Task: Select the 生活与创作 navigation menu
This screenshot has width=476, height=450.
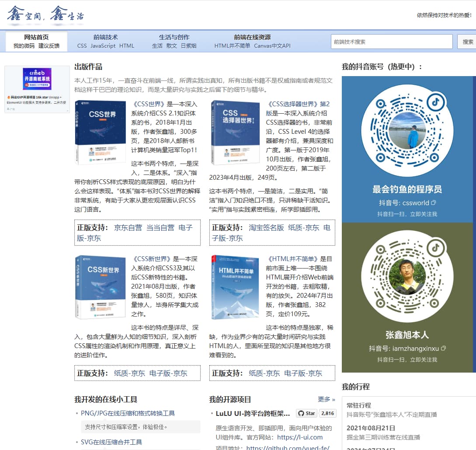Action: (174, 37)
